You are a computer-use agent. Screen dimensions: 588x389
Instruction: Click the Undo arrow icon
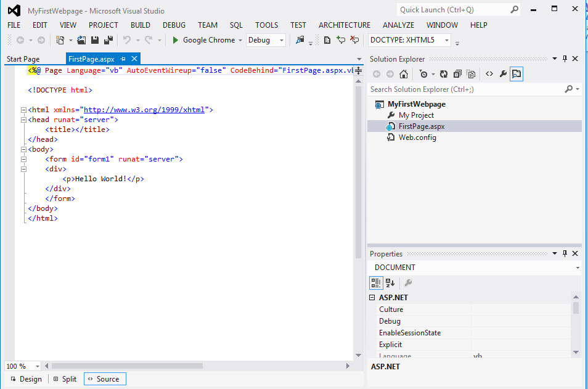pos(127,39)
